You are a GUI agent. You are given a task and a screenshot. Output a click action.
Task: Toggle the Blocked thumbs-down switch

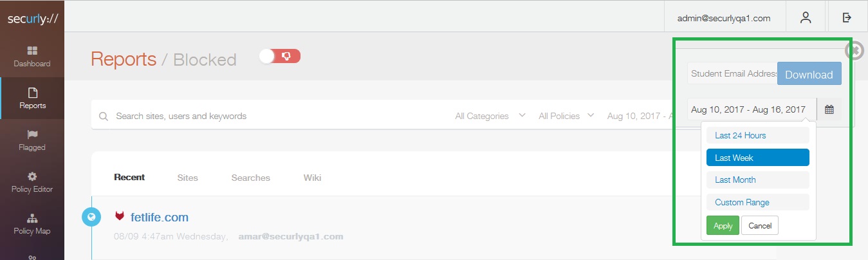click(x=280, y=57)
